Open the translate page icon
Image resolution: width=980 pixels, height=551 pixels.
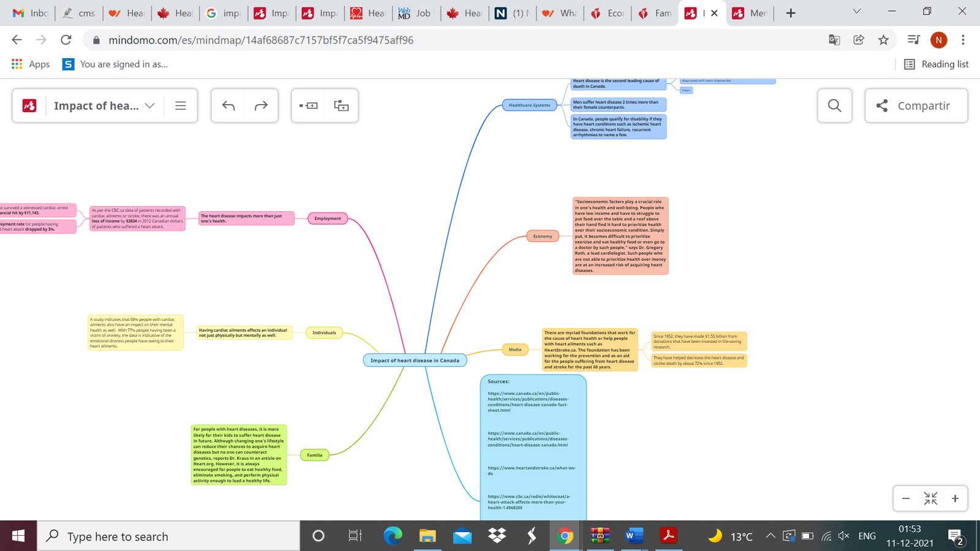click(834, 40)
